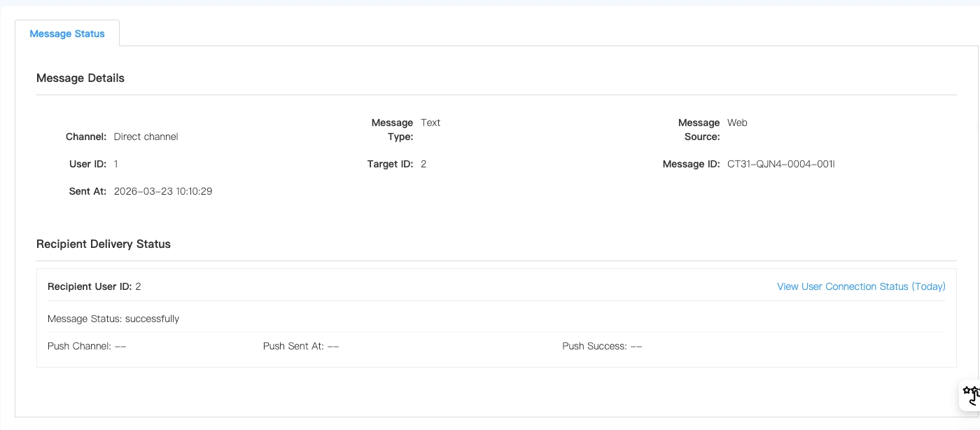Click the Sent At timestamp 2026-03-23 10:10:29
980x430 pixels.
(x=163, y=191)
